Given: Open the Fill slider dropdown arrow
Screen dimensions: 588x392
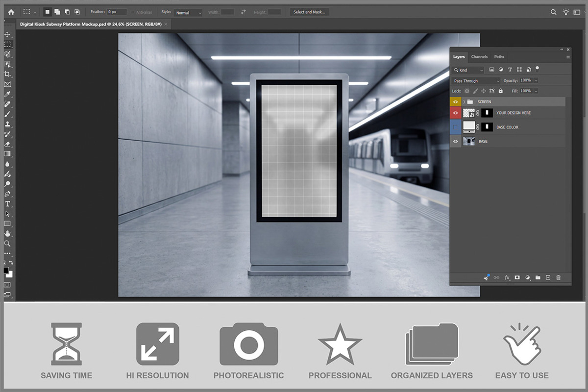Looking at the screenshot, I should 536,91.
